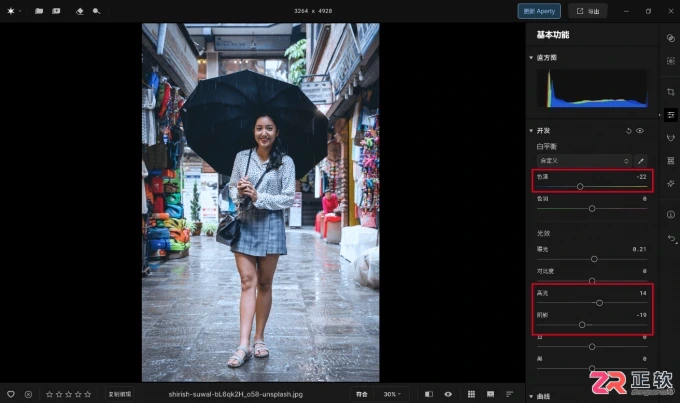Click the Fit (符合) zoom button
This screenshot has height=403, width=680.
[362, 394]
